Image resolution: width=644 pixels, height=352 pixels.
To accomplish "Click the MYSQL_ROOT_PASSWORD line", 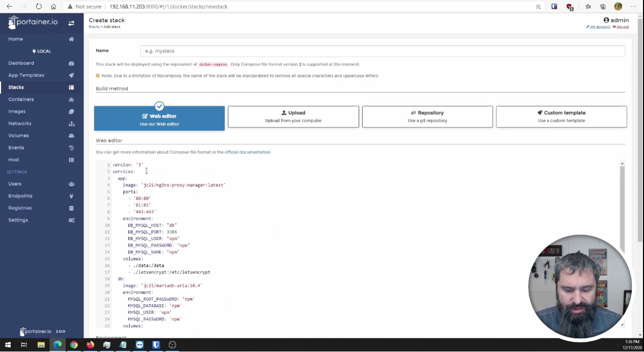I will click(161, 300).
